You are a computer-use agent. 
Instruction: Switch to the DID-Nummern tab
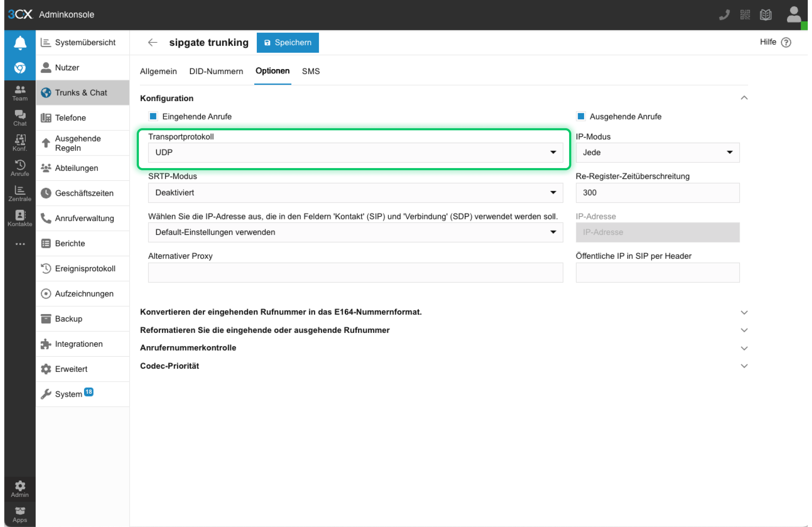[x=216, y=71]
